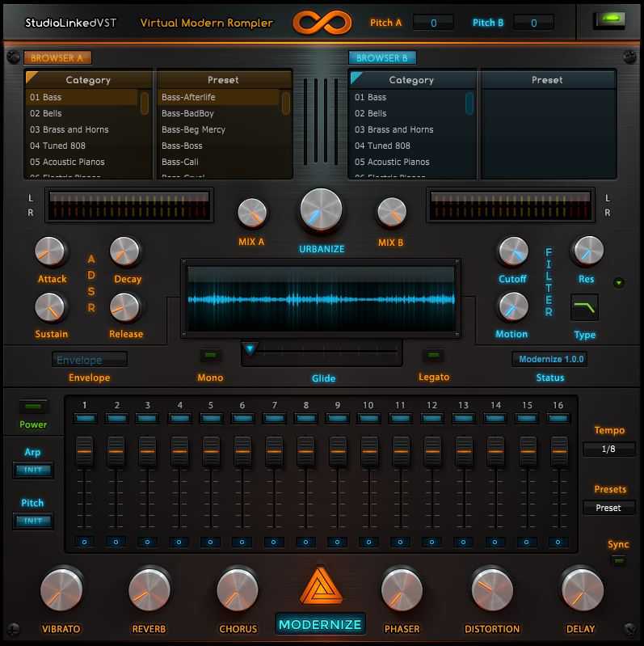Click the MIX A knob
Viewport: 644px width, 646px height.
coord(252,213)
